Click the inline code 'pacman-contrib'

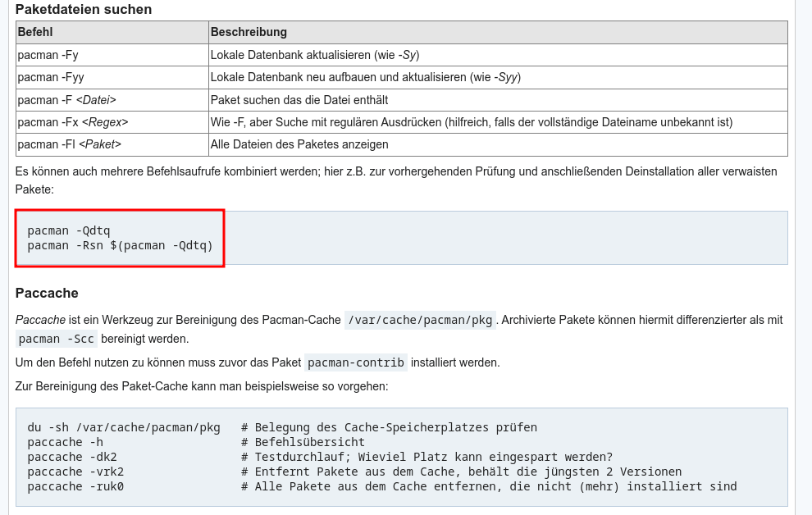(x=355, y=362)
